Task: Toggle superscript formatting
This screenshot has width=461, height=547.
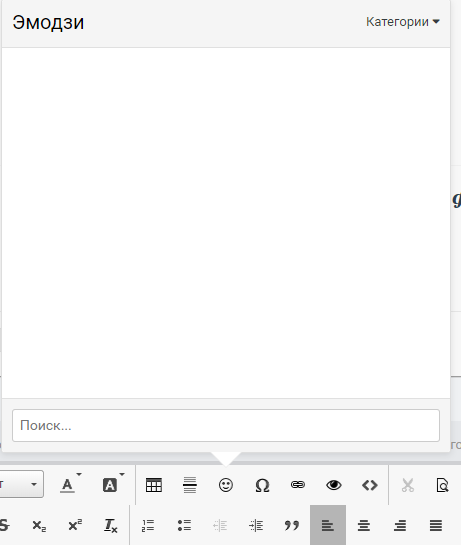Action: coord(75,525)
